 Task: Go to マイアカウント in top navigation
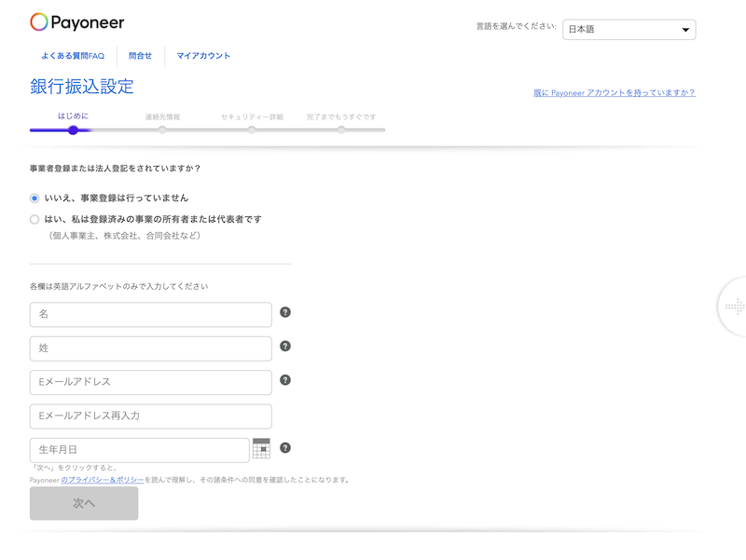203,56
